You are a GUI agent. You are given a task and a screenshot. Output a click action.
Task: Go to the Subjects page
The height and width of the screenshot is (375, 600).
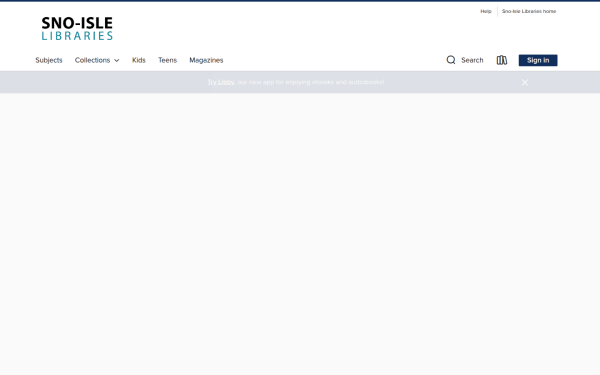pos(49,60)
